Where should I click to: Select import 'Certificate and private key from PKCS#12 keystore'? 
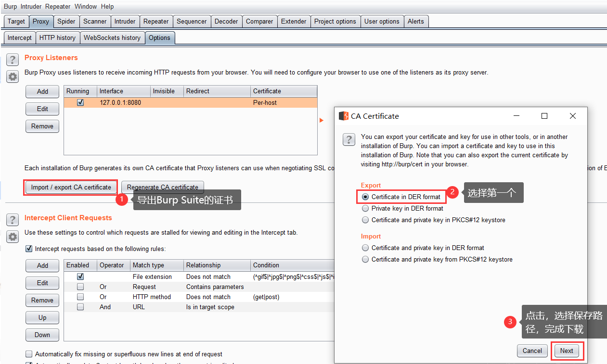[365, 259]
